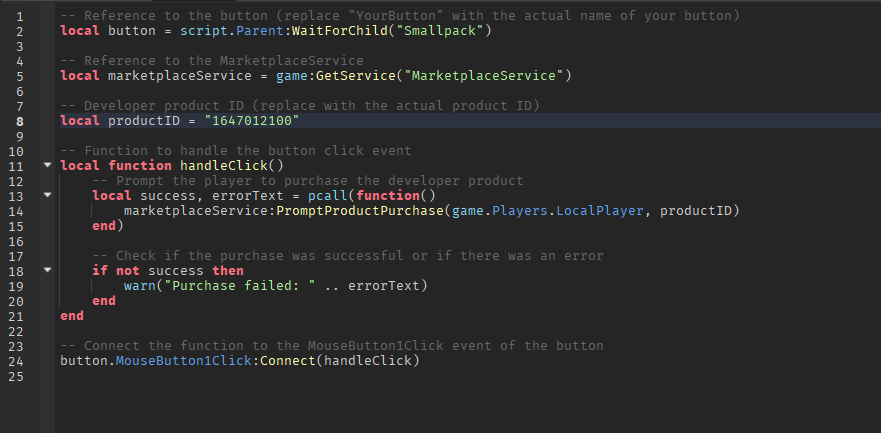The width and height of the screenshot is (881, 433).
Task: Click line number 8 in the gutter
Action: point(20,121)
